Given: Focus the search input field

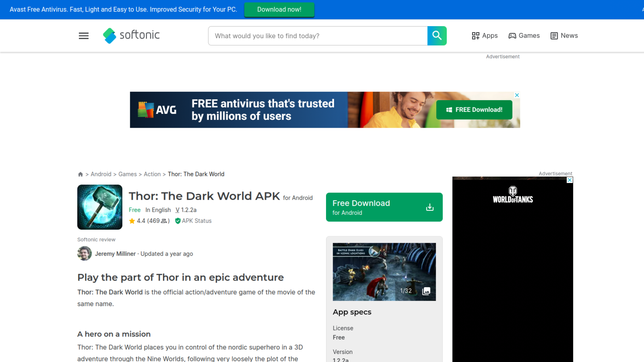Looking at the screenshot, I should [317, 36].
